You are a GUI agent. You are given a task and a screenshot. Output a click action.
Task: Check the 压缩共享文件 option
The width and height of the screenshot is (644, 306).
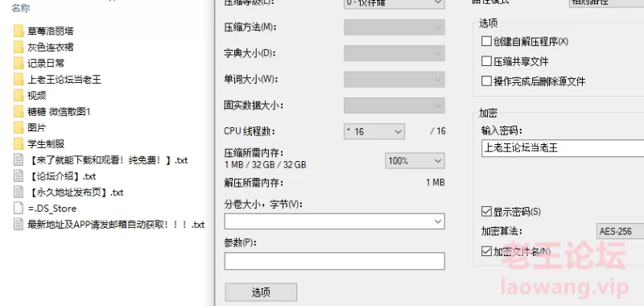(x=486, y=61)
